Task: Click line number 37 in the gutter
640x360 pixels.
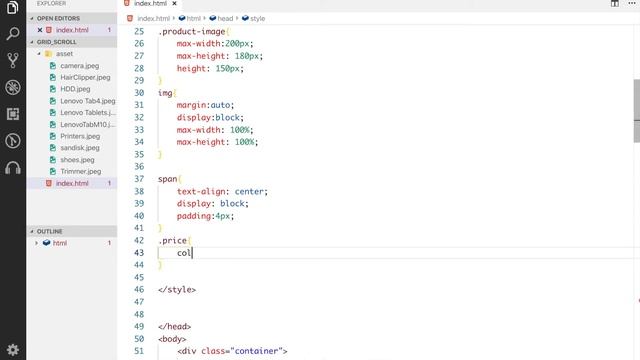Action: click(139, 179)
